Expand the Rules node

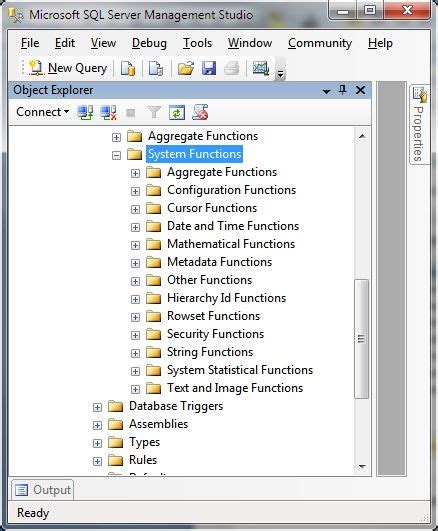click(97, 461)
